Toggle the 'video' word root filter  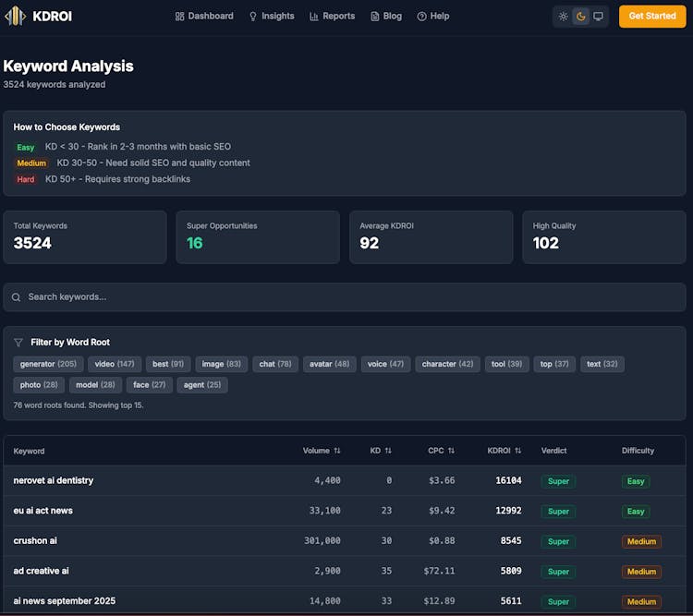click(x=114, y=364)
